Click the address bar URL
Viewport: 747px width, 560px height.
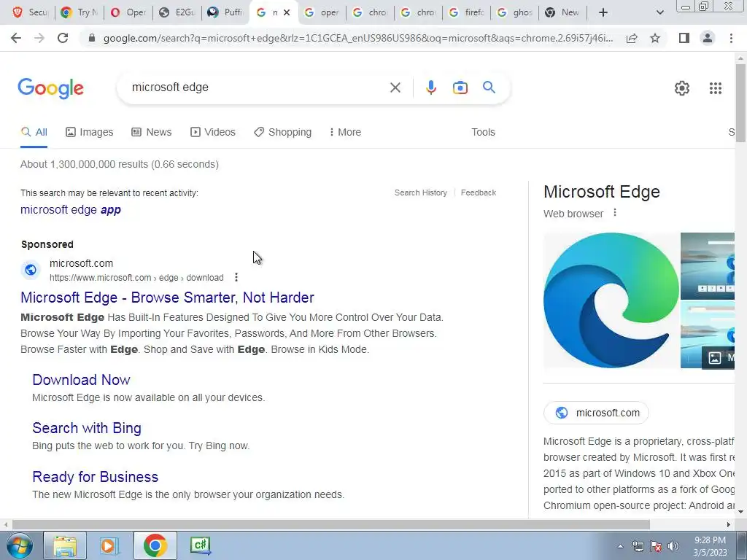pyautogui.click(x=357, y=38)
